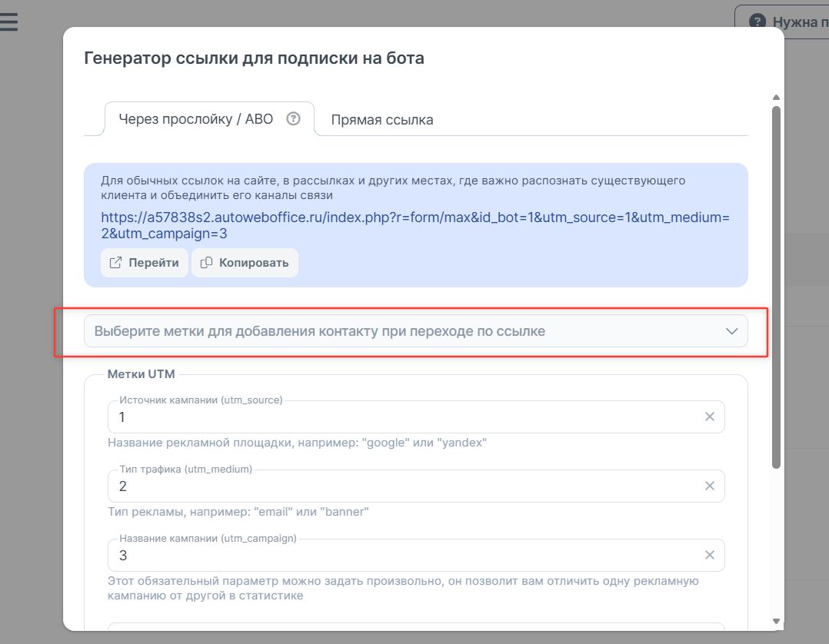This screenshot has width=829, height=644.
Task: Expand the tag selection dropdown chevron
Action: [x=732, y=331]
